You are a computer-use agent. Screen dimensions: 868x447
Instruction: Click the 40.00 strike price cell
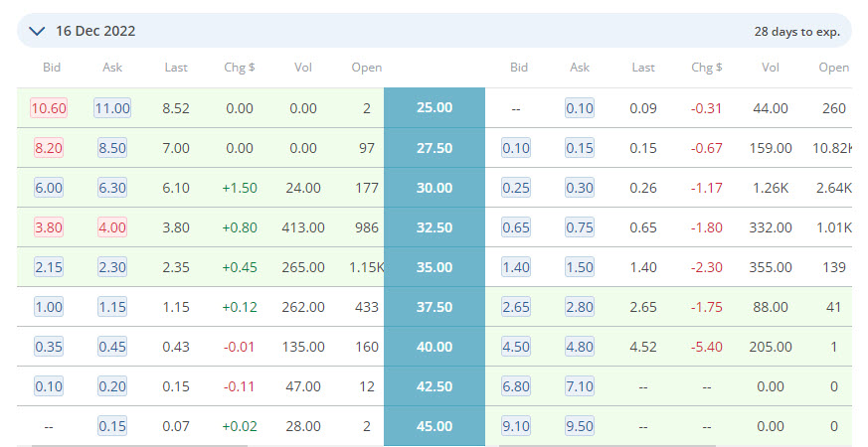[x=434, y=347]
